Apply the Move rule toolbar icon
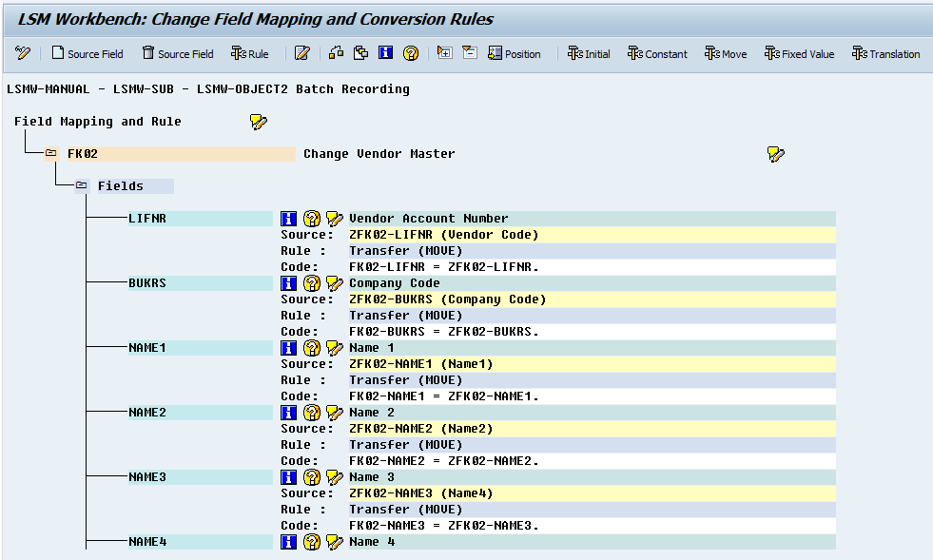This screenshot has height=560, width=933. coord(726,54)
